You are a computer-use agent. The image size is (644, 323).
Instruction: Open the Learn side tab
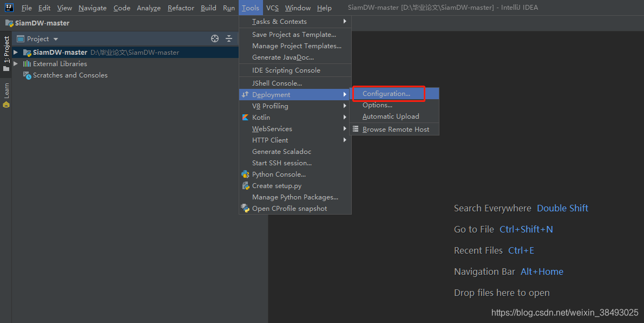click(6, 95)
